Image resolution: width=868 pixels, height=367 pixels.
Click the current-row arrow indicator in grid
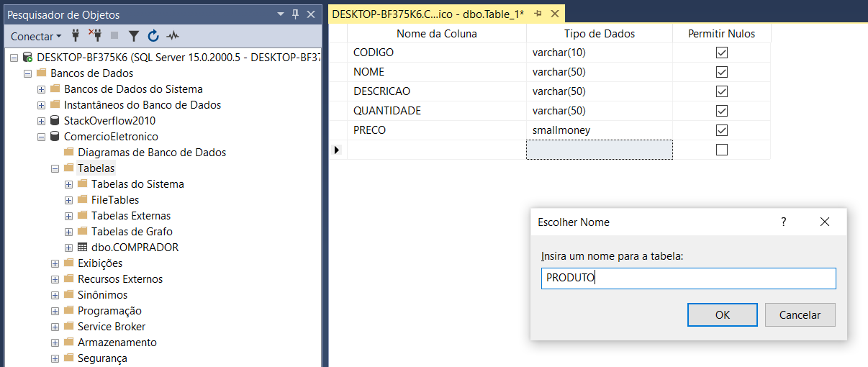point(337,150)
